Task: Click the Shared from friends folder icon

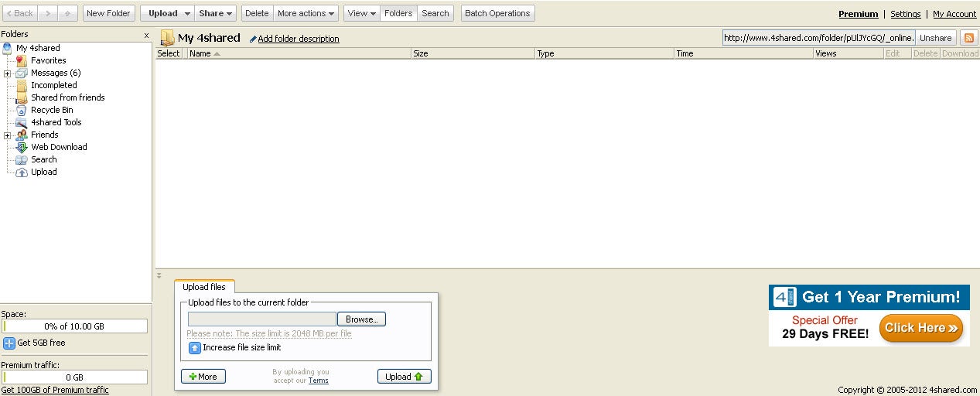Action: click(22, 97)
